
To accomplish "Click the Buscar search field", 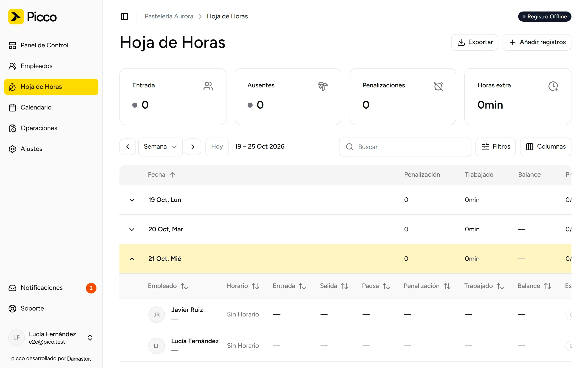I will coord(405,147).
